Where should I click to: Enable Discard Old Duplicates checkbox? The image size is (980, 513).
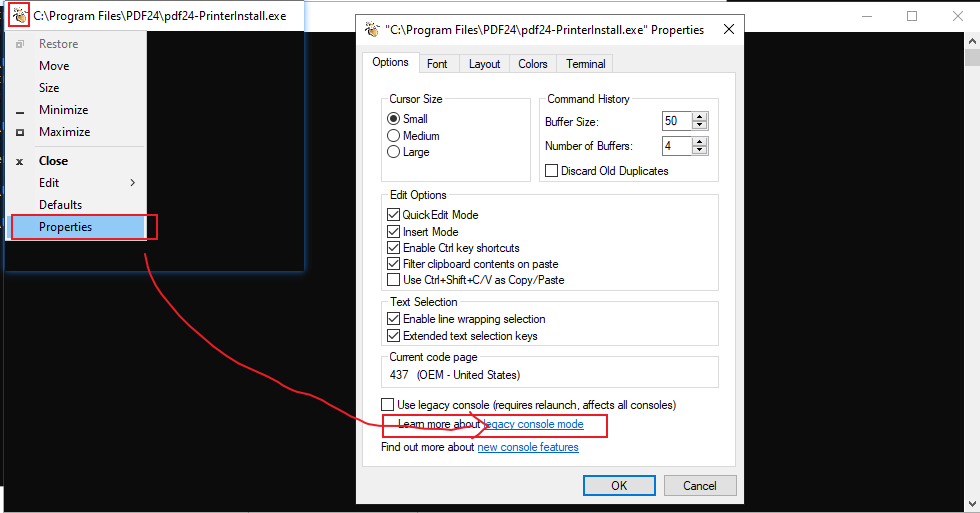point(551,171)
